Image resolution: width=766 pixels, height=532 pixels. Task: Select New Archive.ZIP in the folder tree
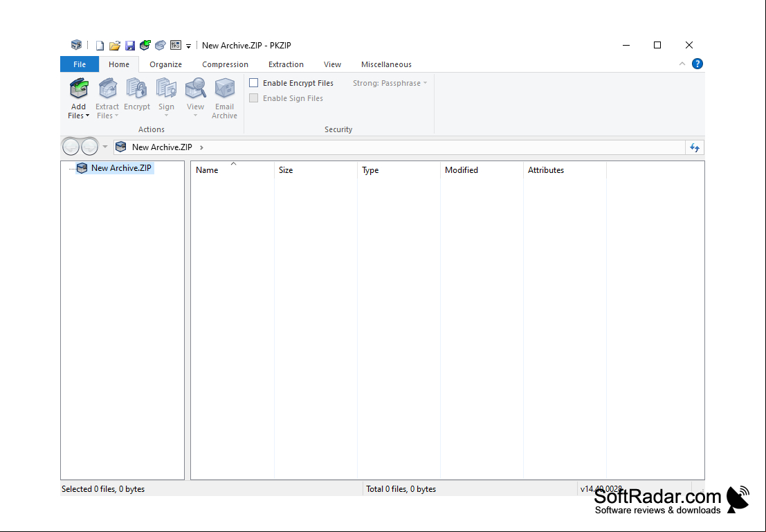click(x=121, y=168)
